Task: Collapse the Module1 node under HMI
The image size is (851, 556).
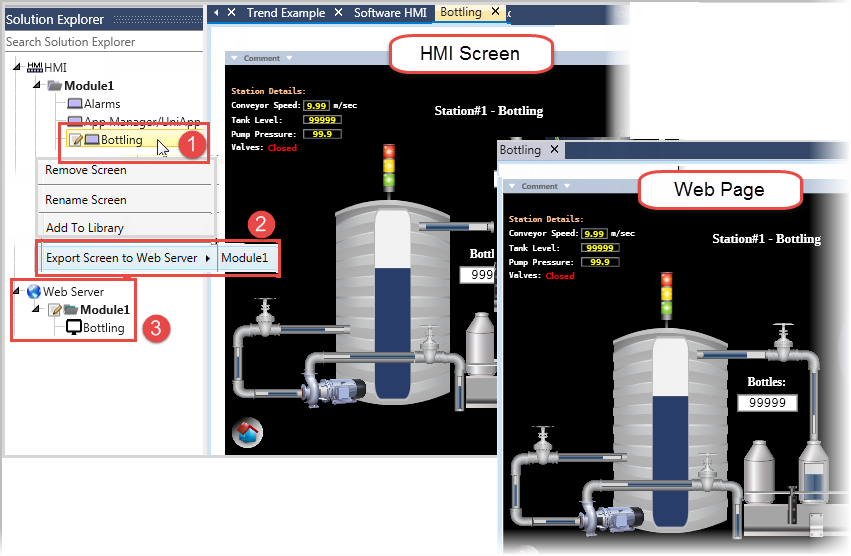Action: point(37,85)
